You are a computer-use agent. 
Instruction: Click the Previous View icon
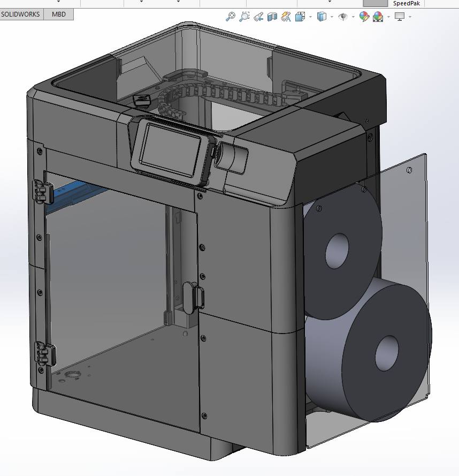tap(258, 17)
